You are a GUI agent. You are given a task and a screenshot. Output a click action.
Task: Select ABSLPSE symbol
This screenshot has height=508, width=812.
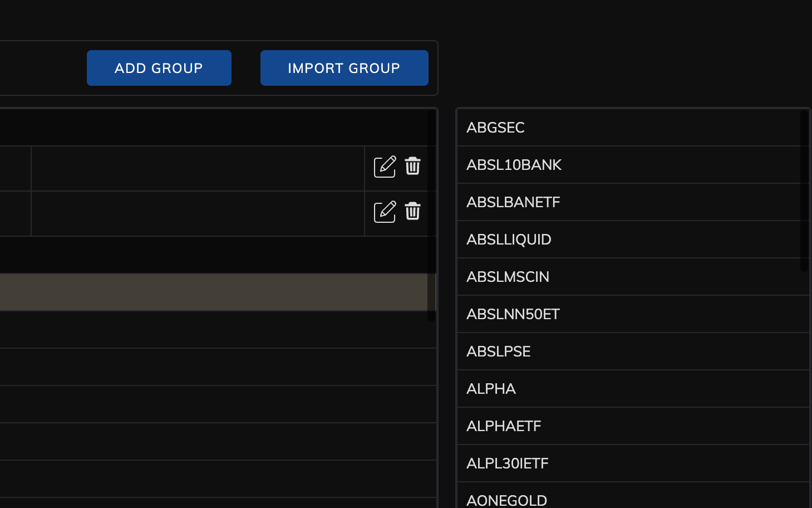coord(633,351)
